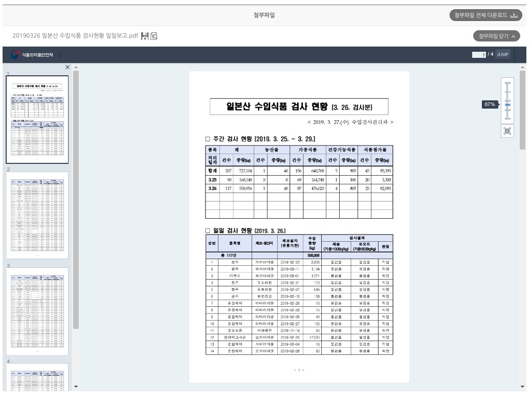Click the 식품의약품안전처 logo in the viewer bar
Screen dimensions: 532x400
32,55
